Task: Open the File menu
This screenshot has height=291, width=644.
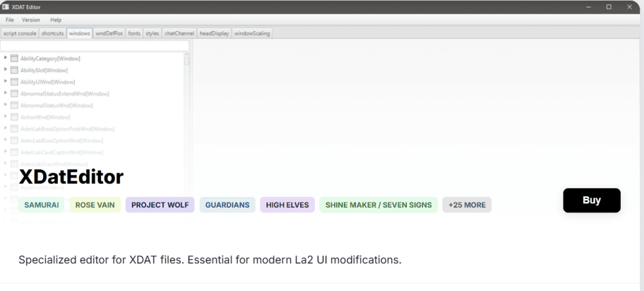Action: (10, 20)
